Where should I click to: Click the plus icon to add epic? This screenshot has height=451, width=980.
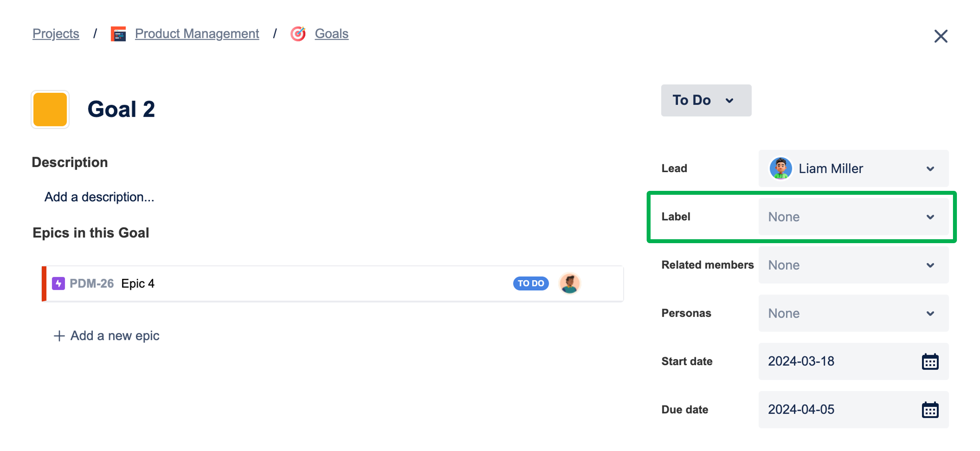pos(59,336)
